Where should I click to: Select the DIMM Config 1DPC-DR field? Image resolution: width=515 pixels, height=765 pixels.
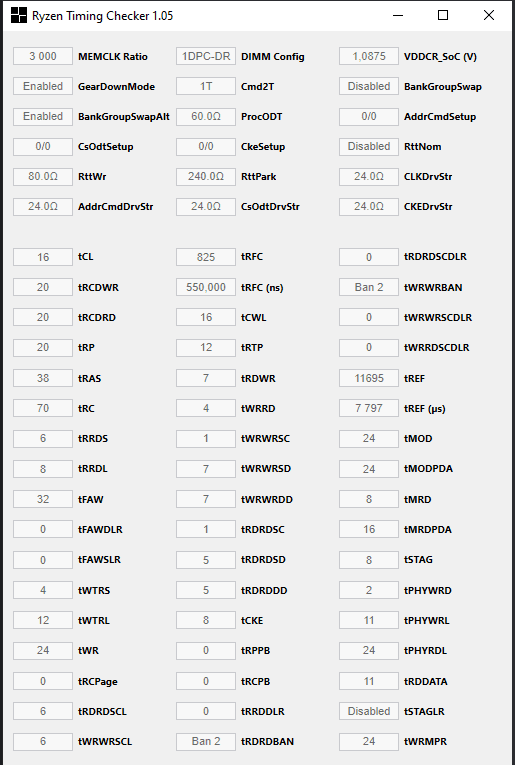pyautogui.click(x=206, y=56)
